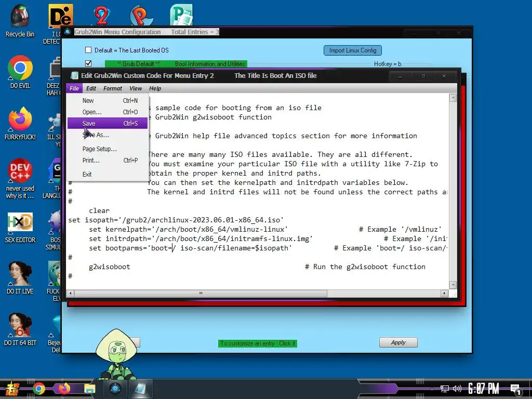Open the notification center icon
The image size is (532, 399).
pyautogui.click(x=516, y=390)
